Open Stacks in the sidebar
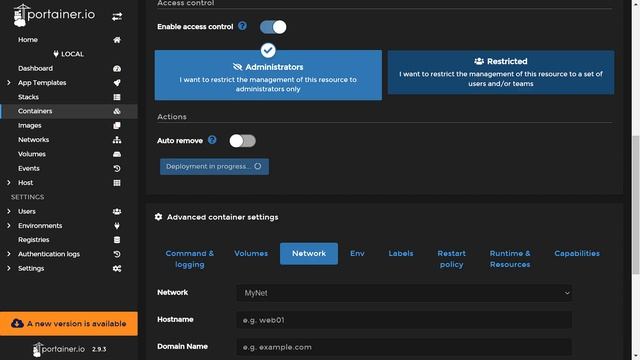The height and width of the screenshot is (360, 640). coord(28,97)
